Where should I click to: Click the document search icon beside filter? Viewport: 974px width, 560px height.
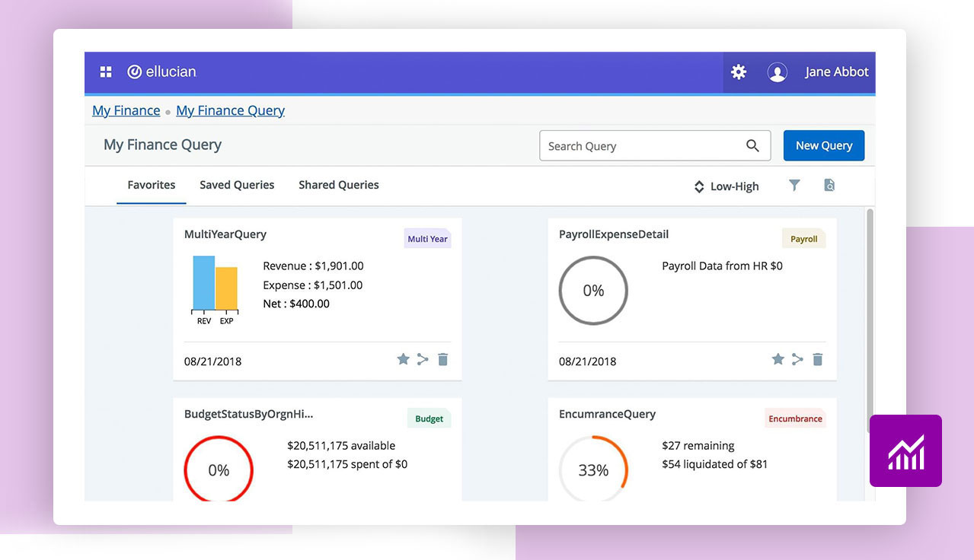[829, 185]
